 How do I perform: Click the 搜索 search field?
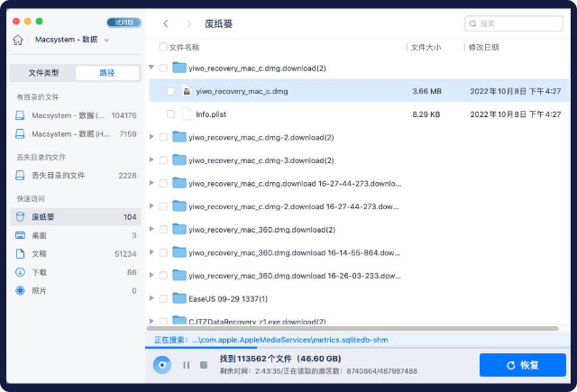(513, 23)
